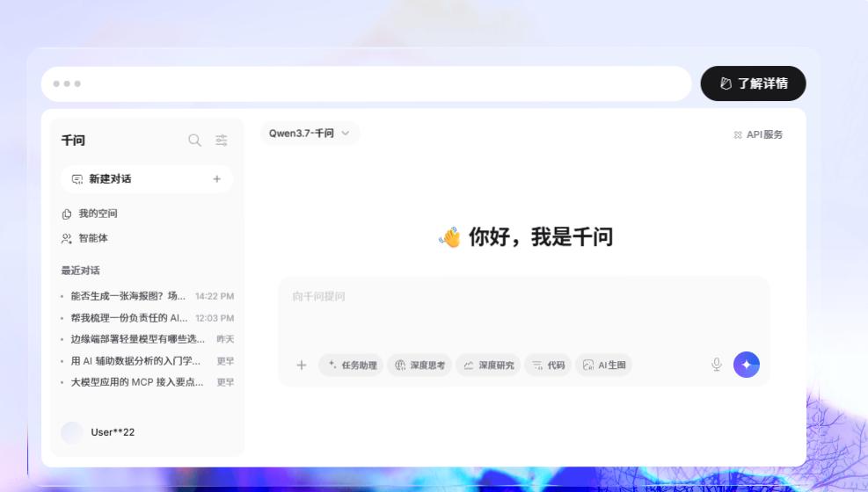Open the API服务 link
The width and height of the screenshot is (868, 492).
tap(758, 135)
